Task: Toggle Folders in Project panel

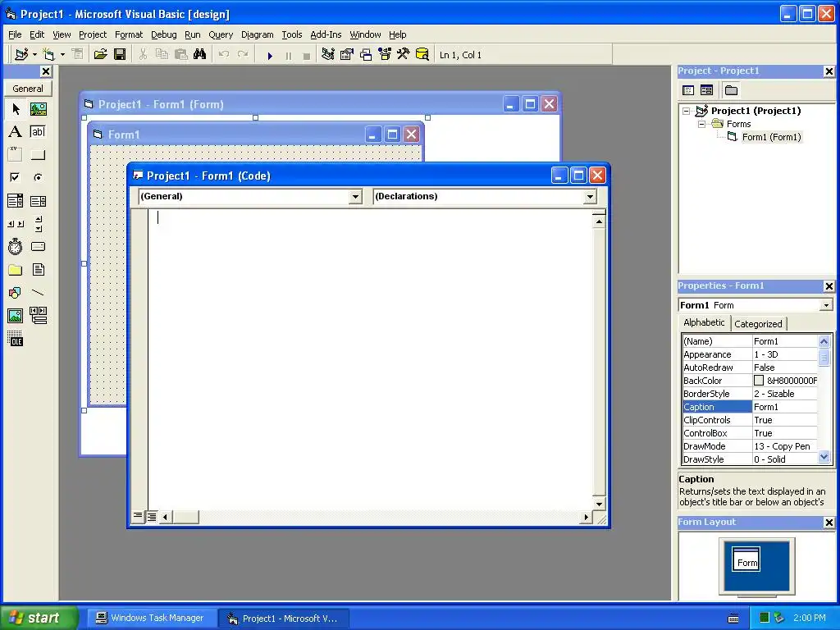Action: [x=731, y=90]
